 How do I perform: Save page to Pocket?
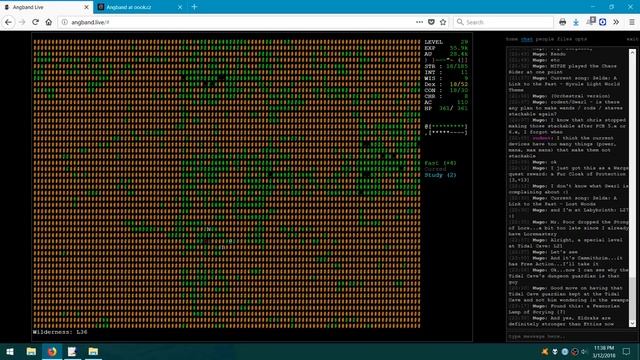click(x=431, y=22)
